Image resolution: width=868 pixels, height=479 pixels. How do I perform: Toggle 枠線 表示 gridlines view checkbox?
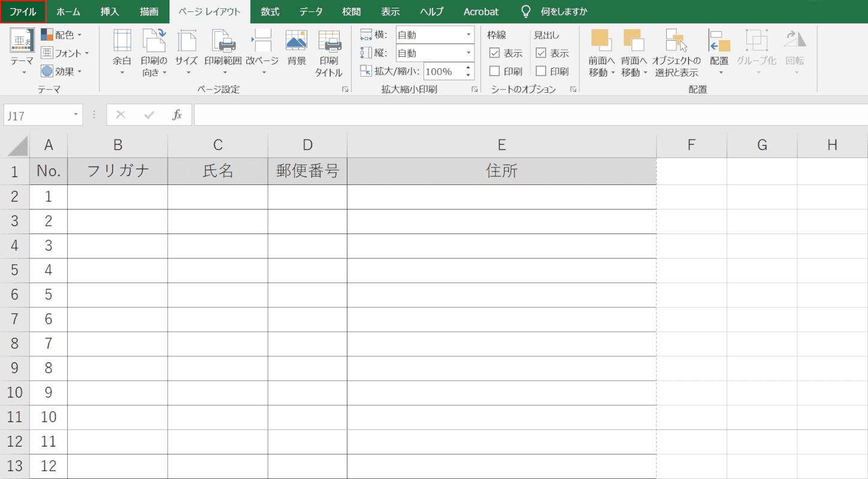point(494,53)
